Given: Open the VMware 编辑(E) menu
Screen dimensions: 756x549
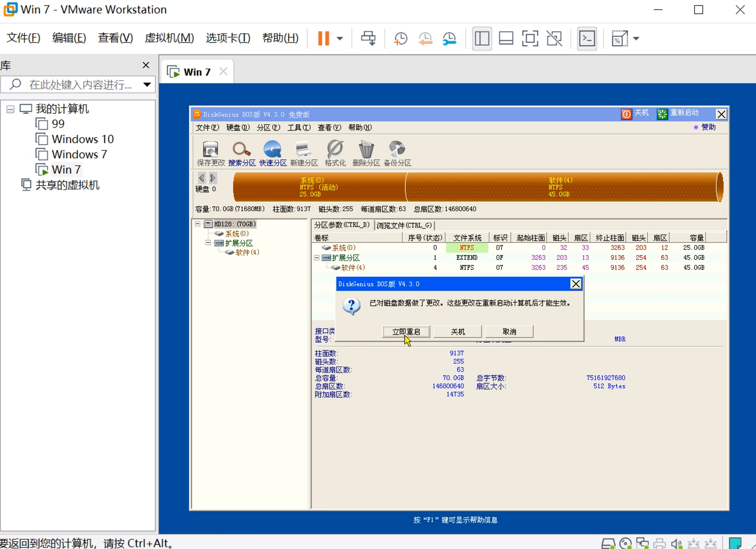Looking at the screenshot, I should (69, 38).
